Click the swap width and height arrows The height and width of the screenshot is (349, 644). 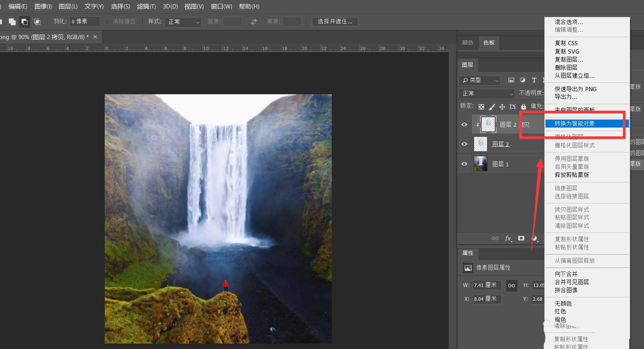click(x=254, y=22)
